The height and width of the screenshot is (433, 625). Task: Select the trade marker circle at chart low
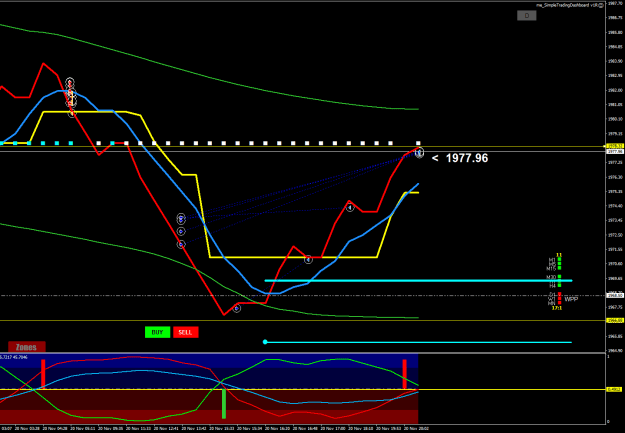[237, 309]
